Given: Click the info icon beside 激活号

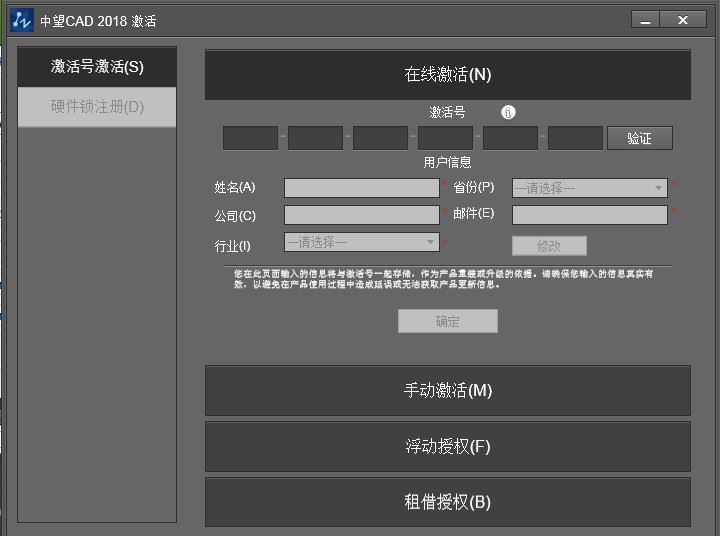Looking at the screenshot, I should [x=508, y=112].
